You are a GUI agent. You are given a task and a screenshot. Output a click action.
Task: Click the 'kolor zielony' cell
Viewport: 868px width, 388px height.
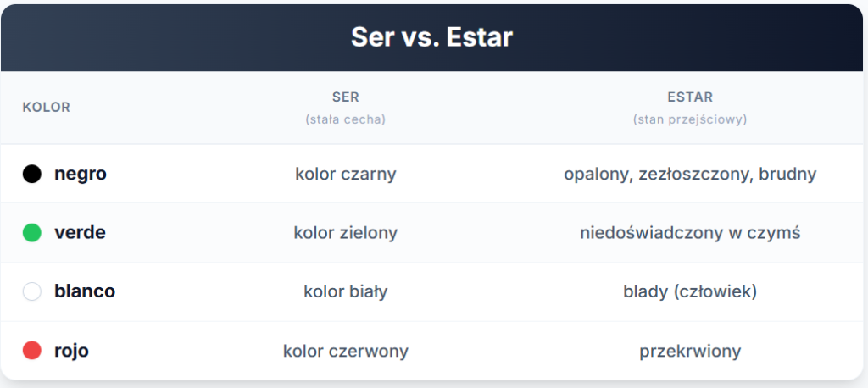(346, 232)
